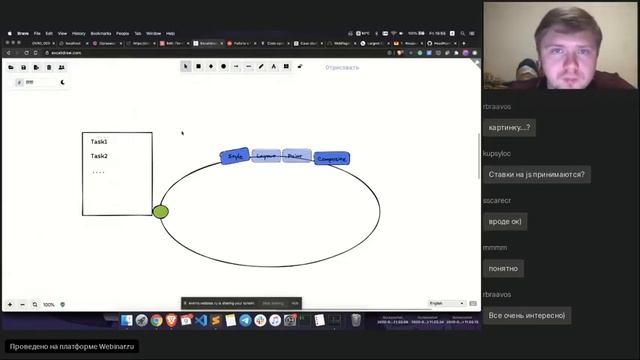Click chat message 'понятно'
640x360 pixels.
[x=503, y=269]
